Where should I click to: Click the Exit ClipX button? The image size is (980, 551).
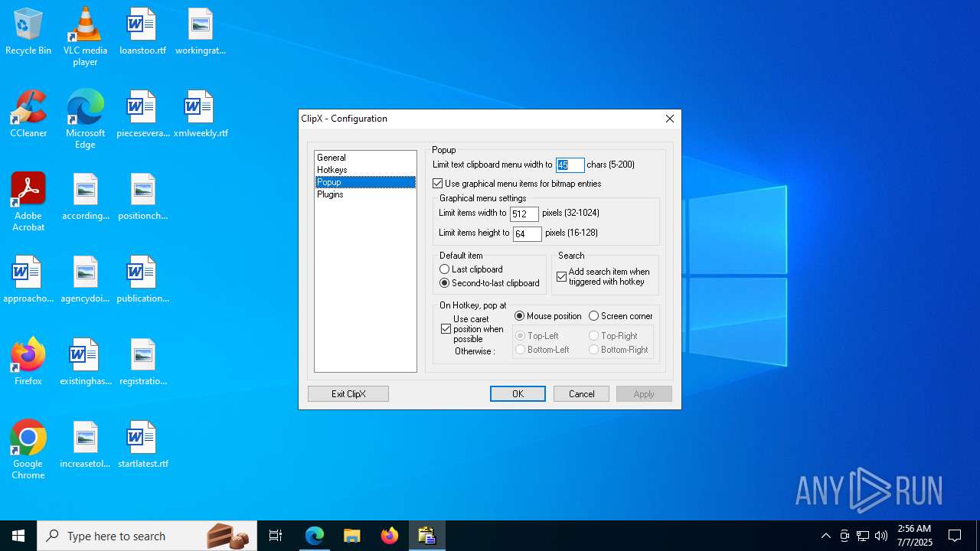tap(348, 394)
